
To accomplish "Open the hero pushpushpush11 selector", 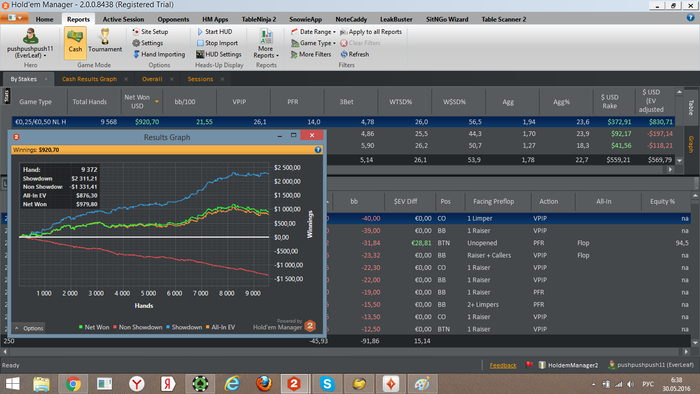I will point(30,43).
